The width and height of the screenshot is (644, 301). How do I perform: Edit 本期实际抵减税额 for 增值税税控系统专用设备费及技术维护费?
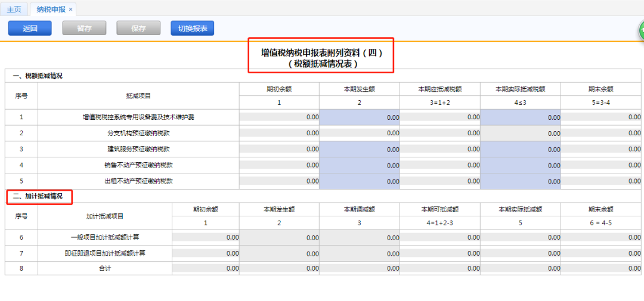(x=521, y=117)
